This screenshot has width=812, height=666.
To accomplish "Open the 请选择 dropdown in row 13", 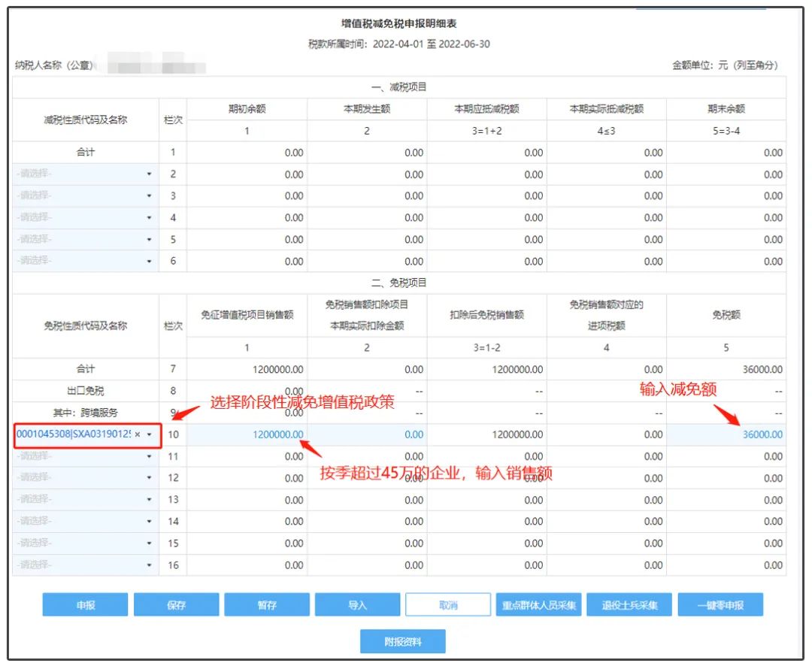I will point(149,500).
